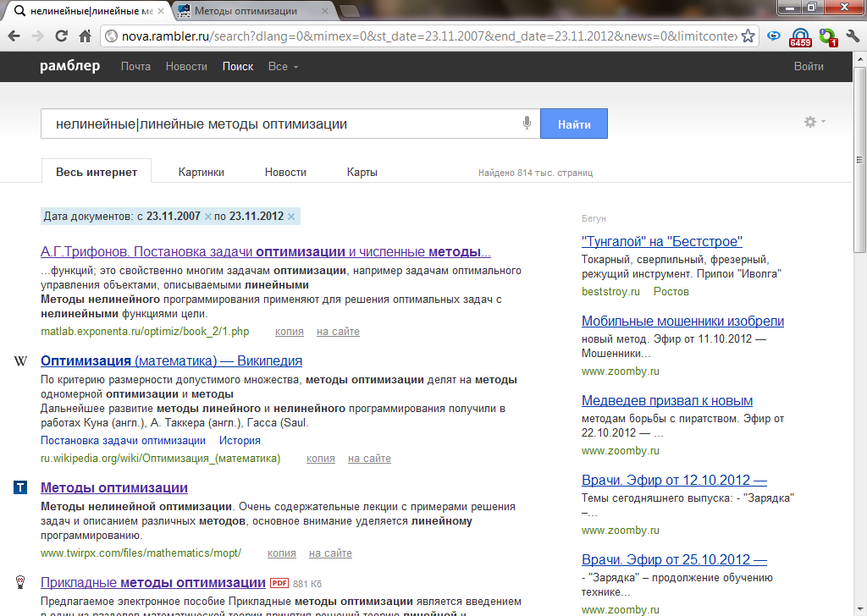Open a new browser tab
Viewport: 867px width, 616px height.
click(349, 11)
